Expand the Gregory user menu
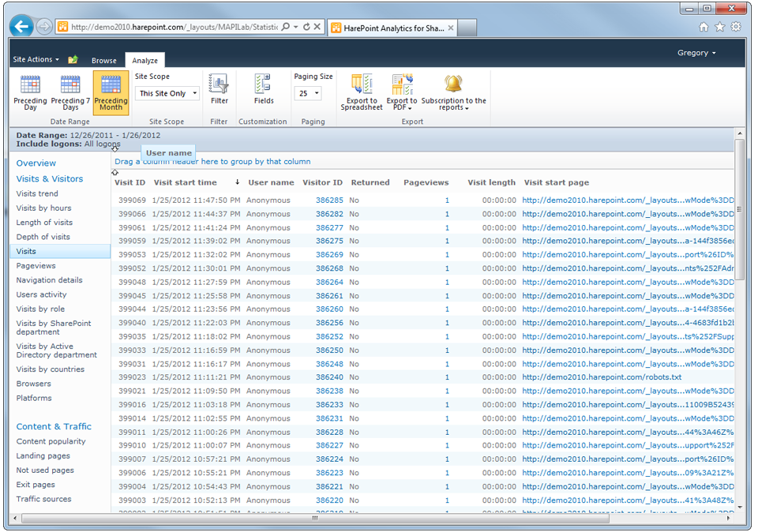758x532 pixels. tap(696, 53)
